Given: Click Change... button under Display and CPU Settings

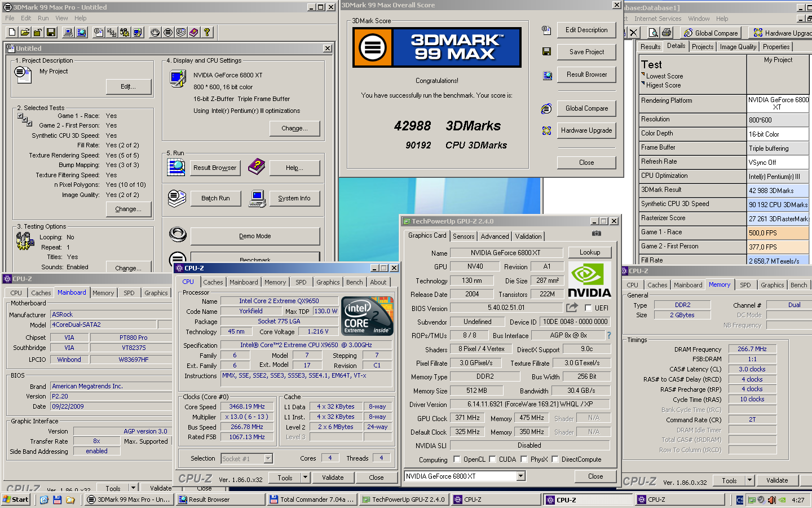Looking at the screenshot, I should pyautogui.click(x=294, y=128).
